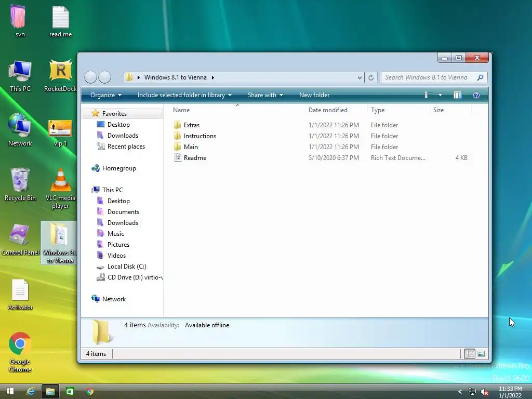
Task: Click the Start button on taskbar
Action: pos(10,391)
